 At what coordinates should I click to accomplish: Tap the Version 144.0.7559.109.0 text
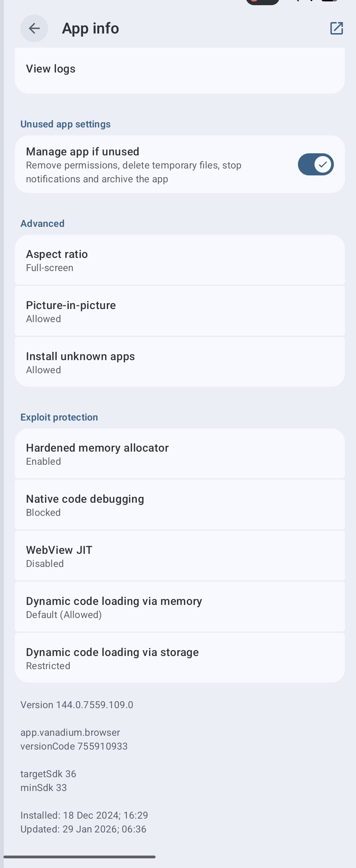(77, 705)
